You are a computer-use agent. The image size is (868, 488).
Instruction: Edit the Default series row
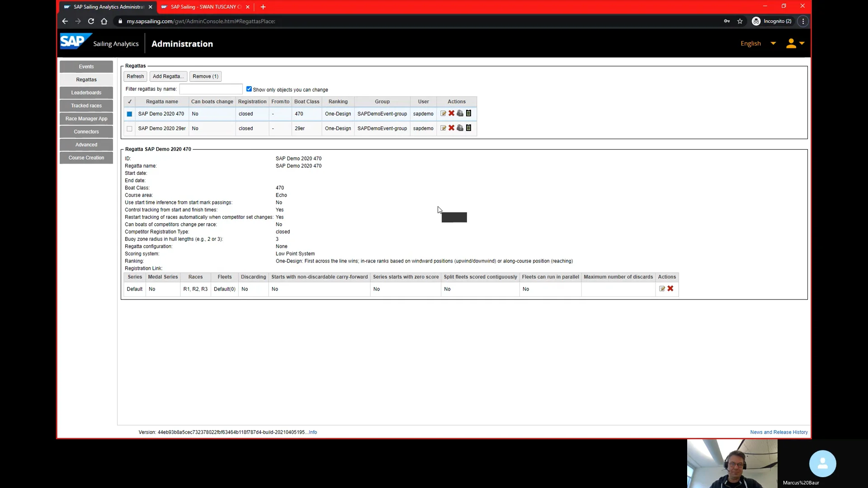pyautogui.click(x=662, y=289)
